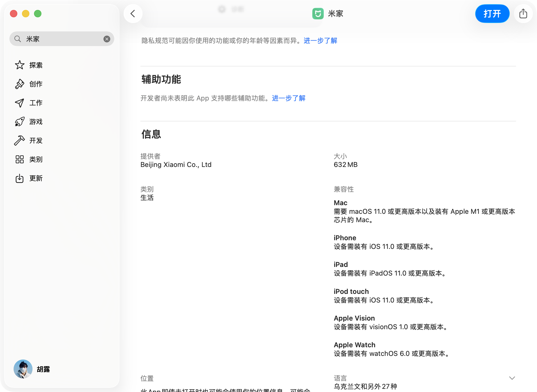Image resolution: width=537 pixels, height=392 pixels.
Task: Click the 类别 grid icon in sidebar
Action: [20, 159]
